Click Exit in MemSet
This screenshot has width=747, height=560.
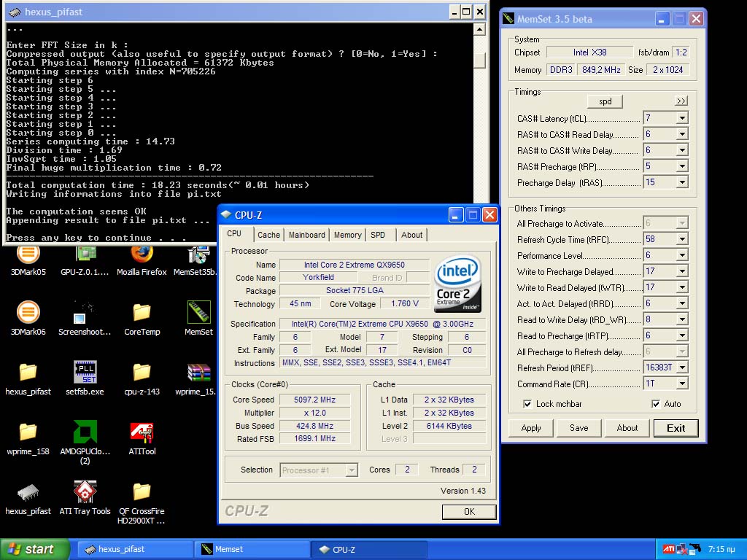676,427
